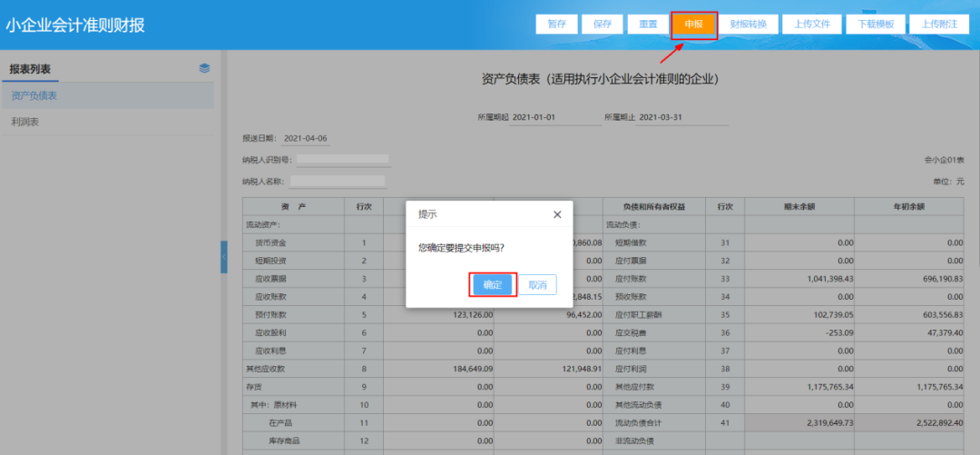Select 资产负债表 in the report list
The width and height of the screenshot is (980, 455).
[x=107, y=95]
